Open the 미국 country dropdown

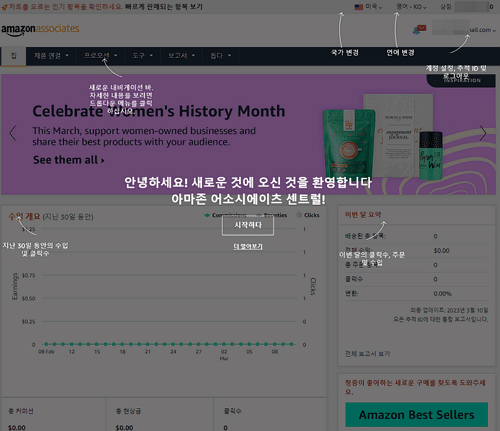pyautogui.click(x=373, y=7)
